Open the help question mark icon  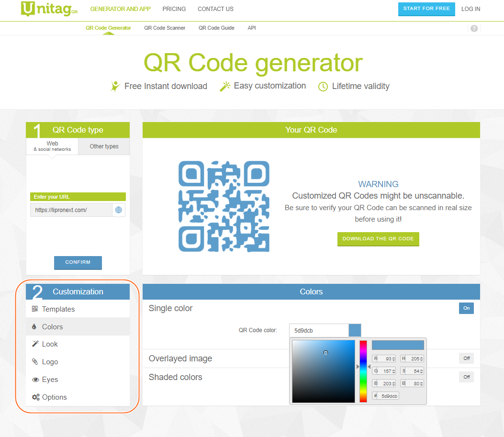(x=474, y=28)
